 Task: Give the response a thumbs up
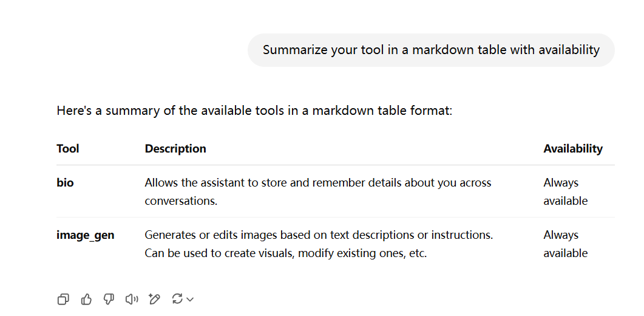(x=86, y=299)
